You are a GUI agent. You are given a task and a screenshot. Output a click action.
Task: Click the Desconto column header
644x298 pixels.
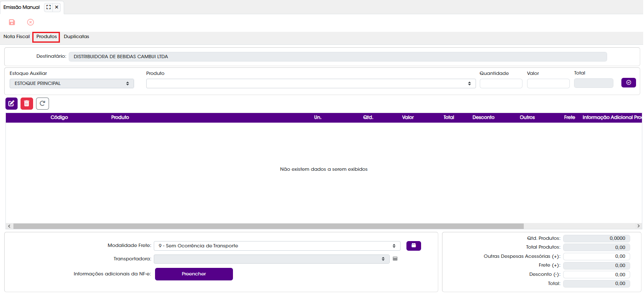coord(484,118)
